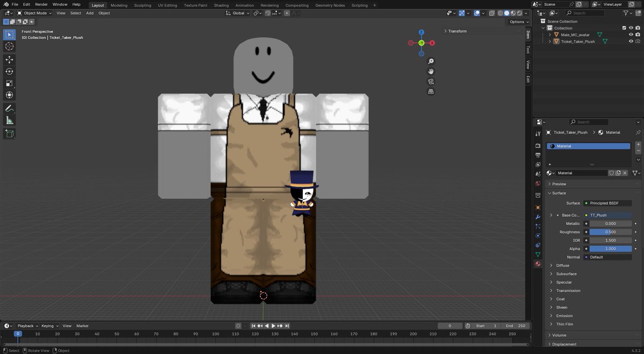The height and width of the screenshot is (354, 644).
Task: Open the Object Data properties tab icon
Action: click(538, 254)
